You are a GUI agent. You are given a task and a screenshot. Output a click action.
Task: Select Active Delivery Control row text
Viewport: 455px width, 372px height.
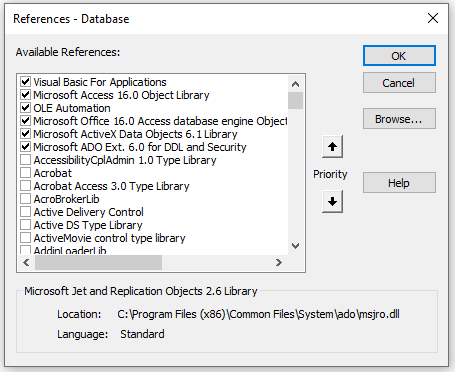(x=88, y=212)
